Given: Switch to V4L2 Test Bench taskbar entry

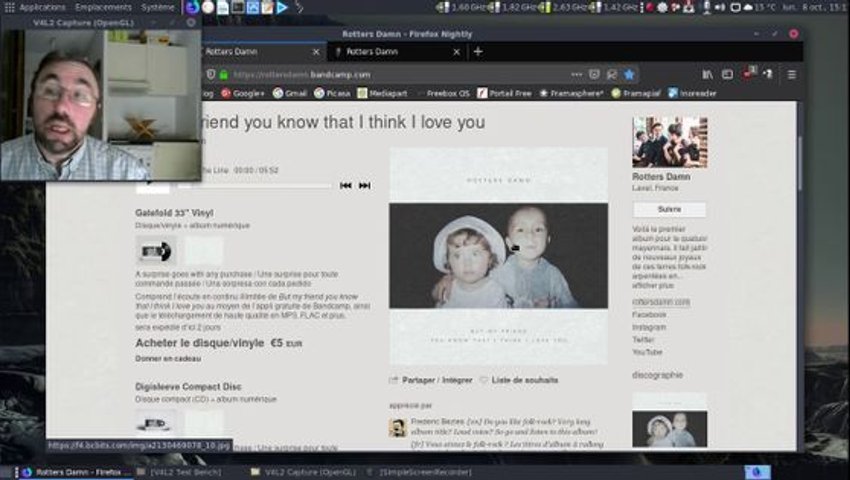Looking at the screenshot, I should [179, 472].
